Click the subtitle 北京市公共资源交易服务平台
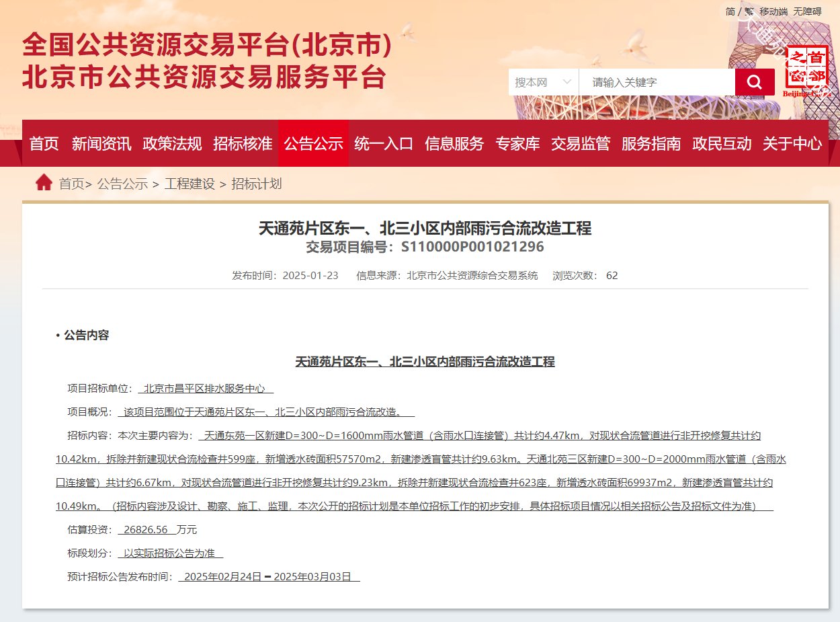Image resolution: width=840 pixels, height=622 pixels. coord(204,78)
